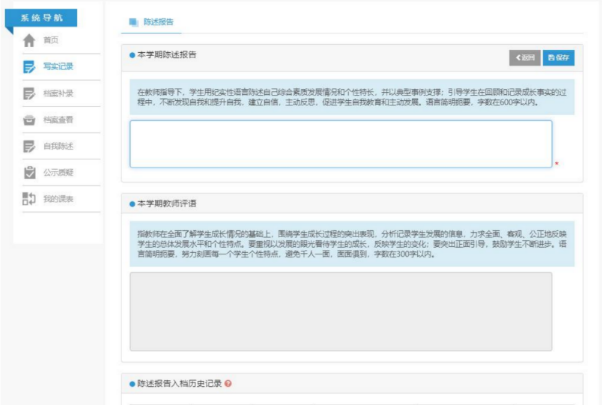The image size is (602, 405).
Task: Click the 自我陈述 sidebar icon
Action: [x=29, y=146]
